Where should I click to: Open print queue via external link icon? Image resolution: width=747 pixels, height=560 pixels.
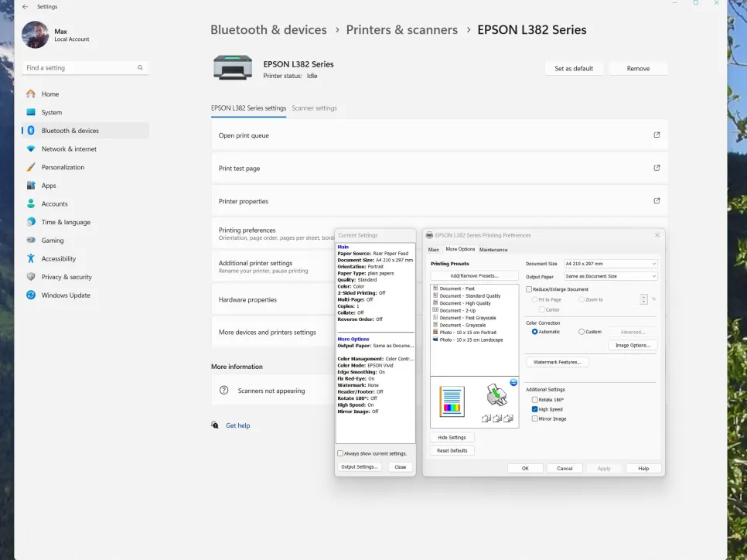(x=657, y=135)
